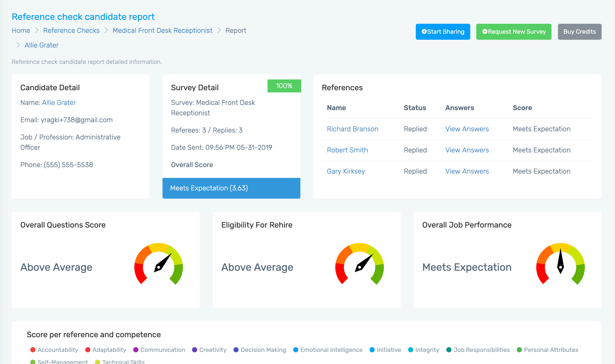The image size is (615, 364).
Task: Click the Start Sharing button
Action: click(x=443, y=32)
